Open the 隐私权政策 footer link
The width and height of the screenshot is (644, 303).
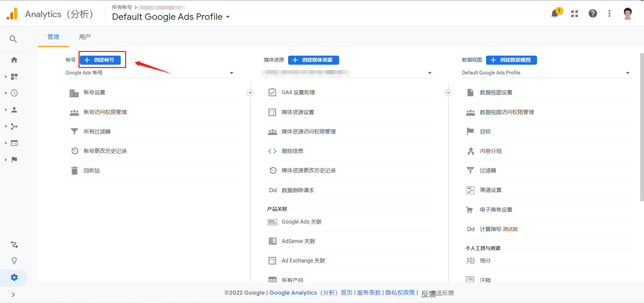(x=400, y=293)
